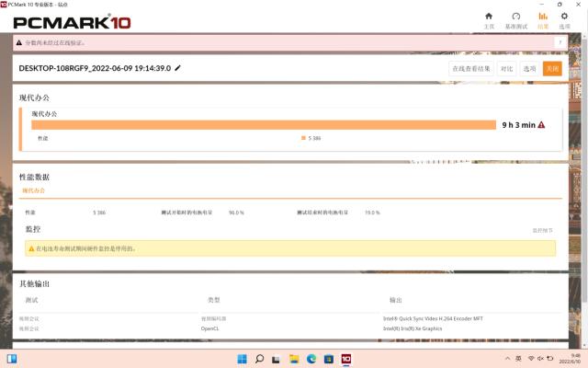
Task: Open the result Options (选项) button beside Compare
Action: pyautogui.click(x=529, y=69)
